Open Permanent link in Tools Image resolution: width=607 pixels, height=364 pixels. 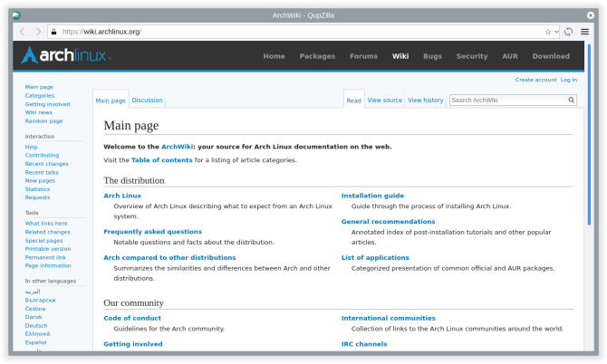(x=45, y=257)
